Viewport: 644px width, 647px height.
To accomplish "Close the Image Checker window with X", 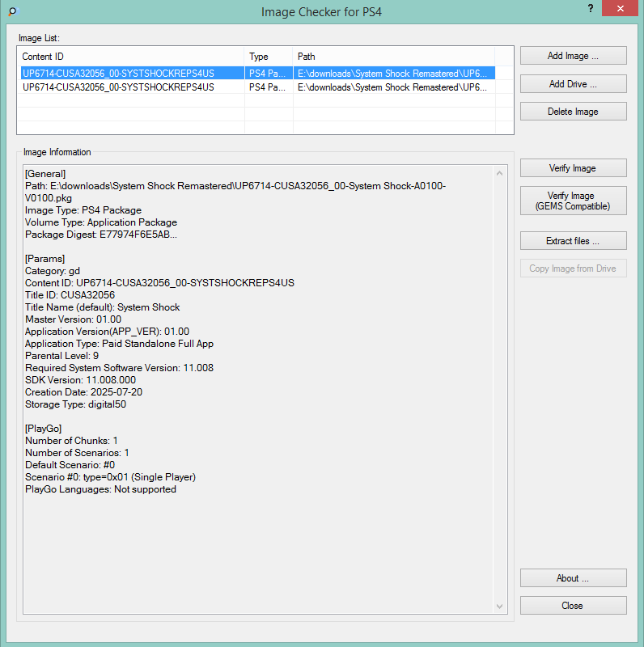I will [619, 8].
